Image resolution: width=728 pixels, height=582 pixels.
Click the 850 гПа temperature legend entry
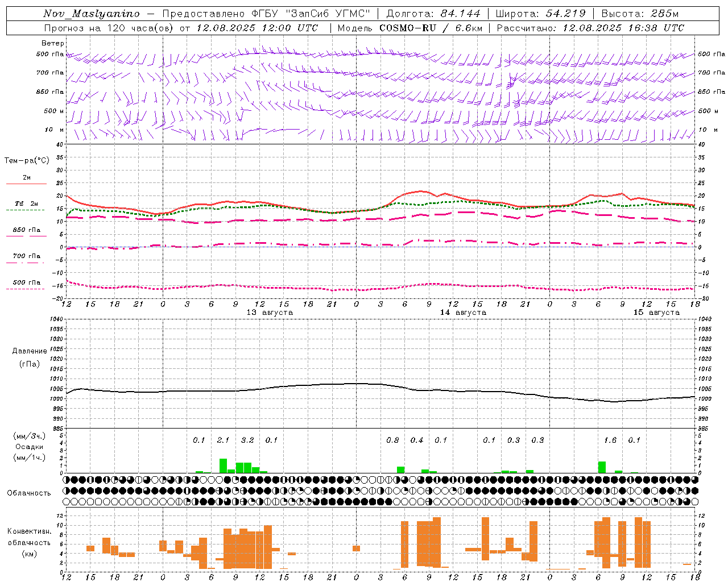(26, 230)
